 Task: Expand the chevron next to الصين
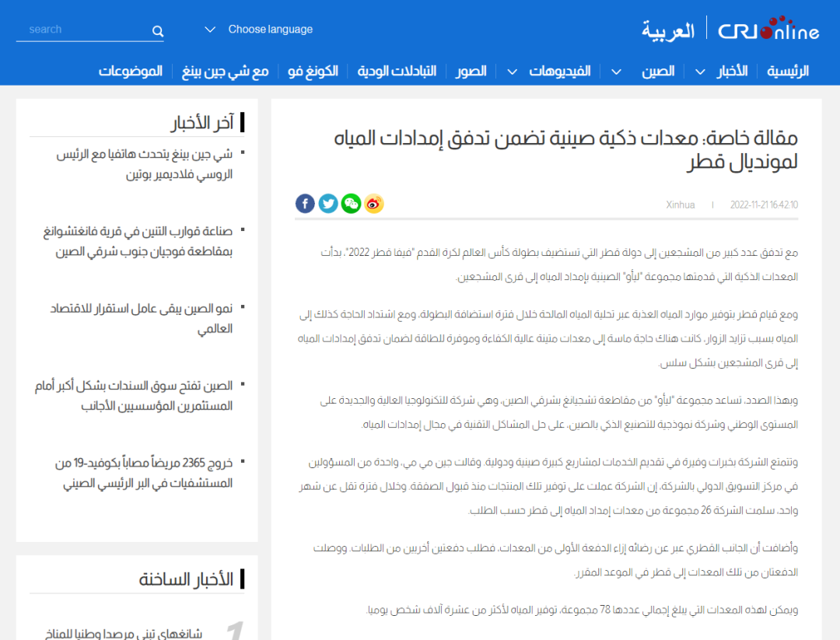coord(616,72)
